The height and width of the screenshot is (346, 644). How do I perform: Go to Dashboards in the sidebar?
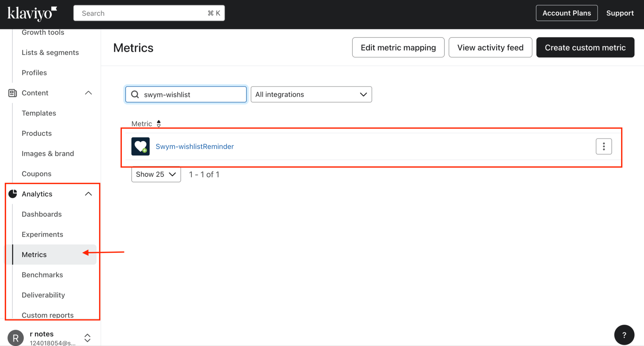(41, 214)
